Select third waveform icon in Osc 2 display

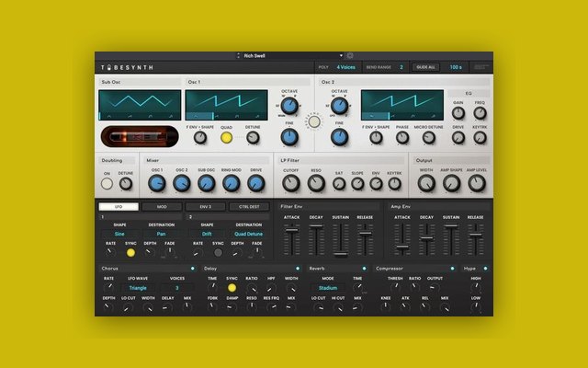click(x=413, y=117)
